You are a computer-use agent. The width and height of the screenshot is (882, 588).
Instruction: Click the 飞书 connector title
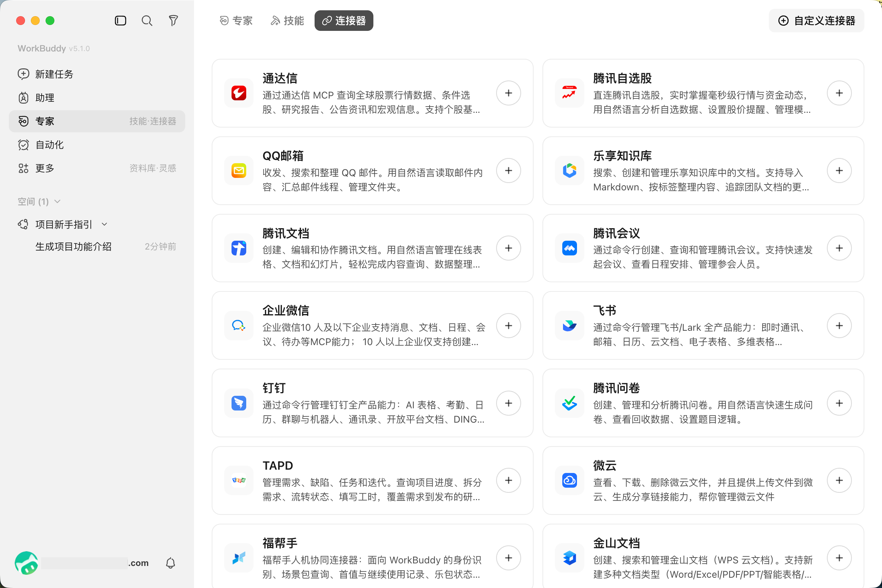(x=605, y=311)
